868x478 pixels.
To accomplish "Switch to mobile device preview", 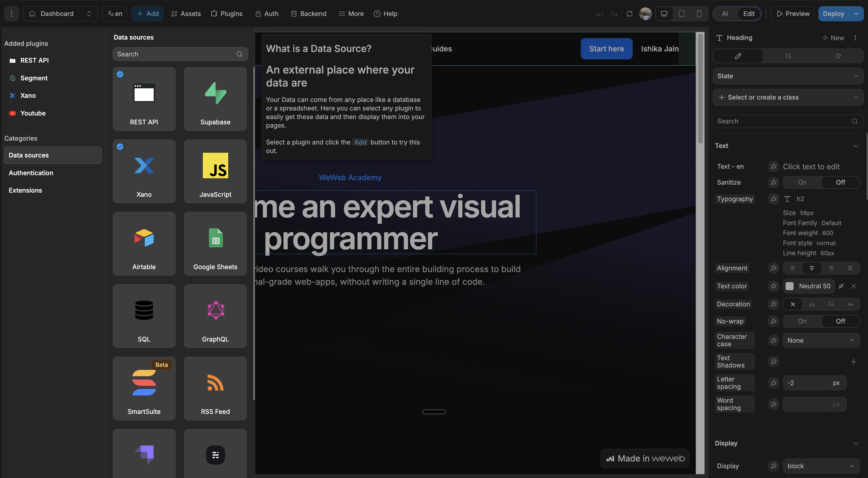I will pos(699,14).
